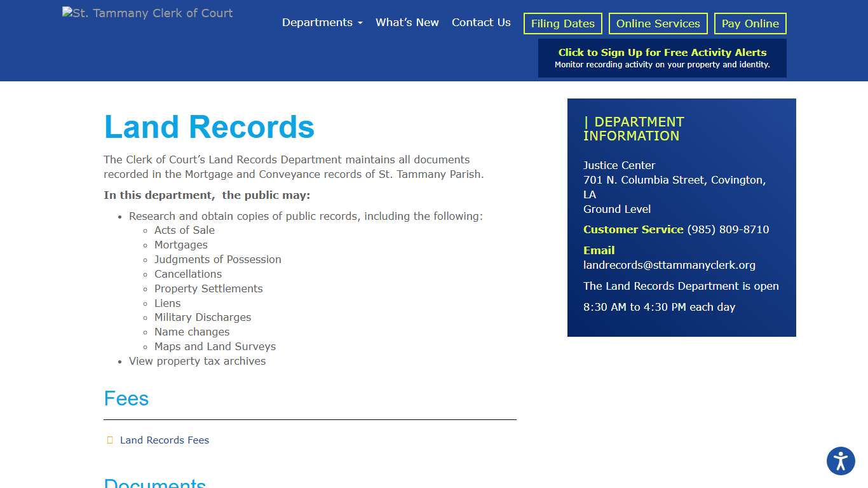Click the Pay Online button
Viewport: 868px width, 488px height.
(x=750, y=23)
